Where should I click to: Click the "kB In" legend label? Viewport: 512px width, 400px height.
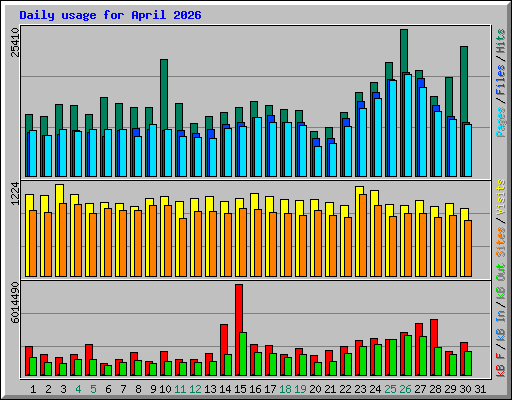pyautogui.click(x=501, y=325)
